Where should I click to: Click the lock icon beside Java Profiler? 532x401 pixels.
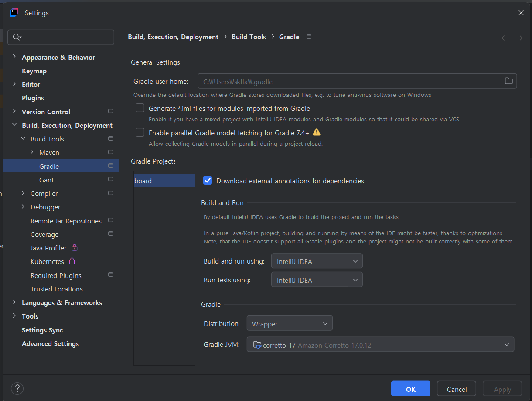click(x=75, y=247)
